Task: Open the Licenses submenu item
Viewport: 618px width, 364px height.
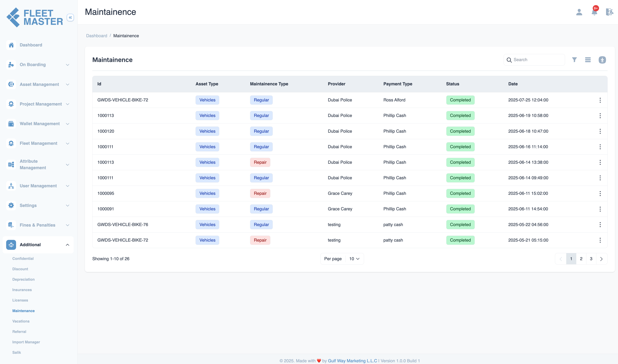Action: coord(20,300)
